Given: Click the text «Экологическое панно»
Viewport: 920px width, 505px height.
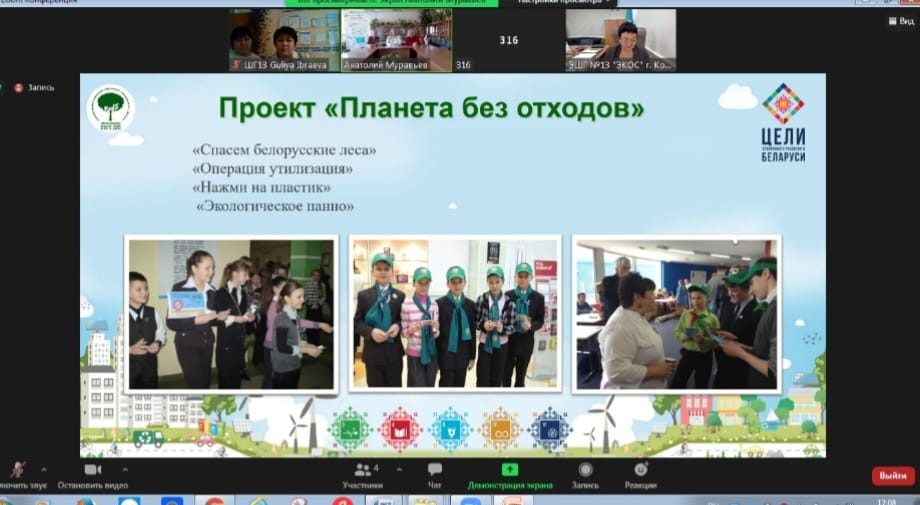Looking at the screenshot, I should [275, 206].
